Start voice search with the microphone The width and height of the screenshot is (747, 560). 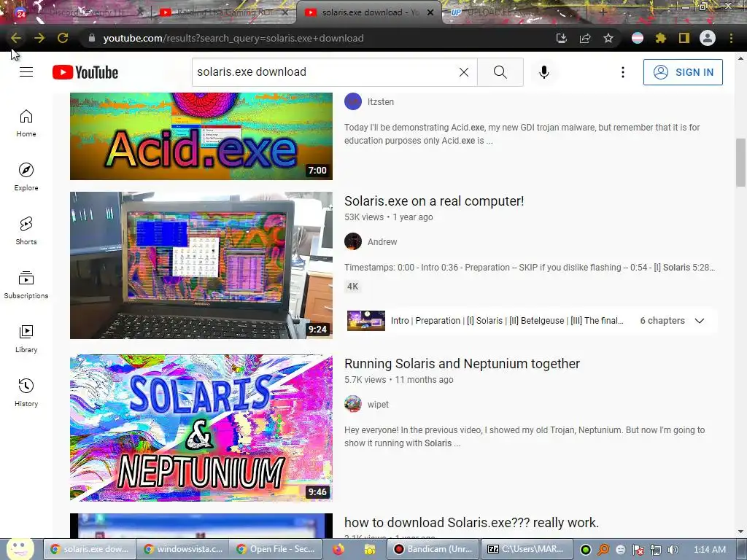[x=544, y=72]
